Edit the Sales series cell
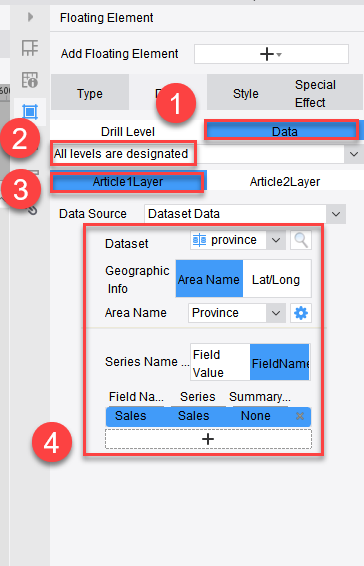 [x=194, y=415]
